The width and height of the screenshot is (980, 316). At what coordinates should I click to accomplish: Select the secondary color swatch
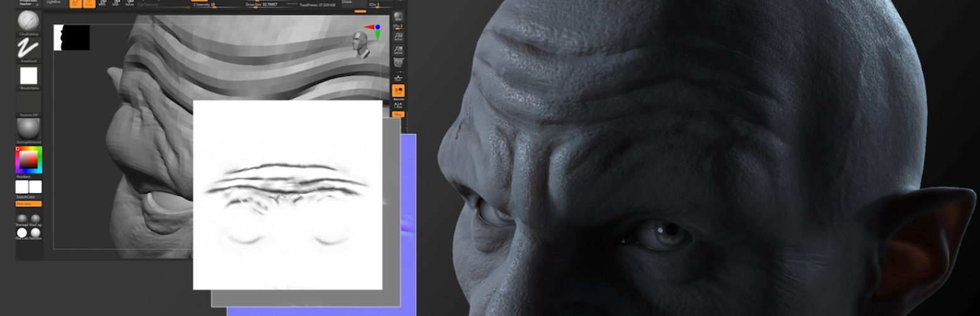click(x=22, y=187)
